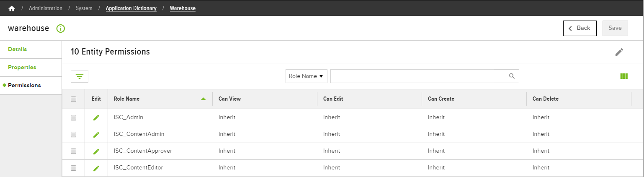Open the Application Dictionary breadcrumb link
The height and width of the screenshot is (177, 644).
click(x=131, y=8)
